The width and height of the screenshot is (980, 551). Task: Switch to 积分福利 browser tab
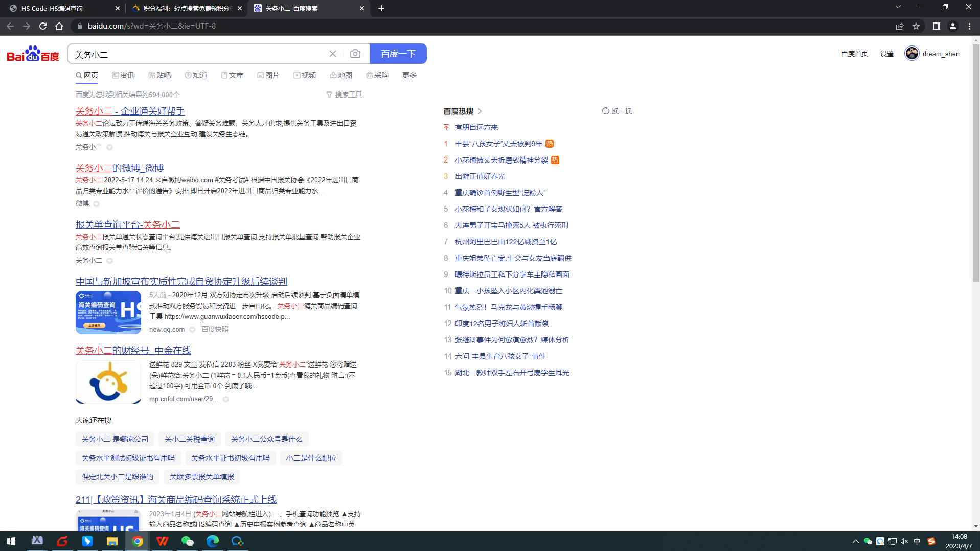coord(186,8)
